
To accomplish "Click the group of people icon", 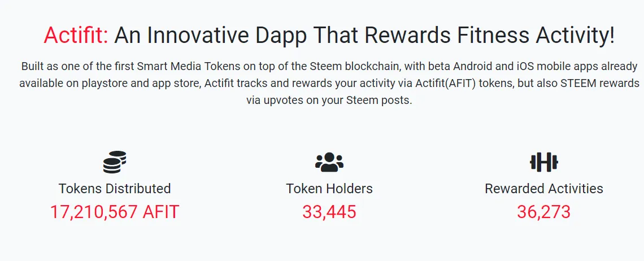I will point(329,162).
